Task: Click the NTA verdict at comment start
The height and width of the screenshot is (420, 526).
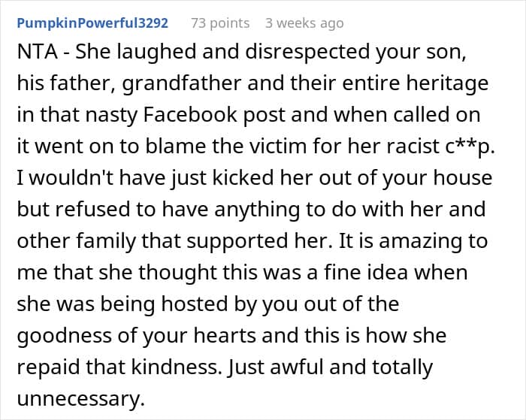Action: click(38, 52)
